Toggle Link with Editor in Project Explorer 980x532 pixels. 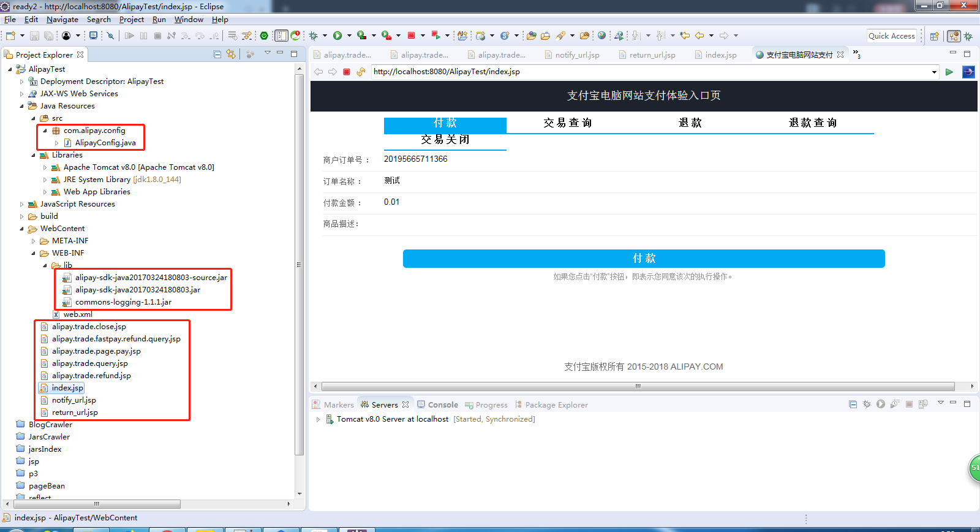(x=231, y=54)
